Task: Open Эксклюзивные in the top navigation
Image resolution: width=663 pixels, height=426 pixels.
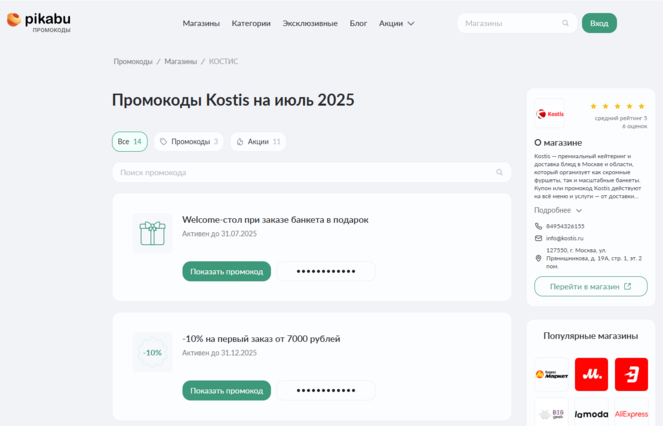Action: (310, 23)
